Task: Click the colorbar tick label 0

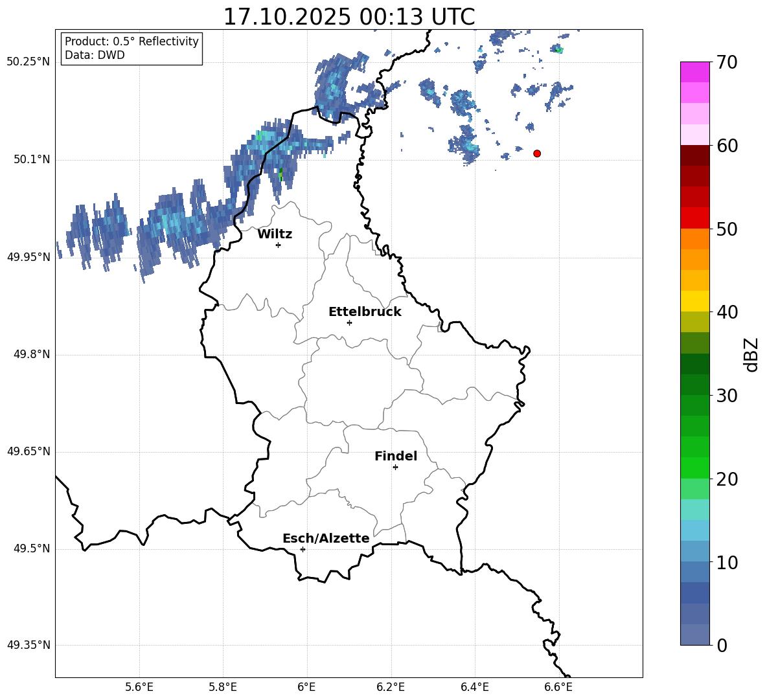Action: tap(722, 646)
